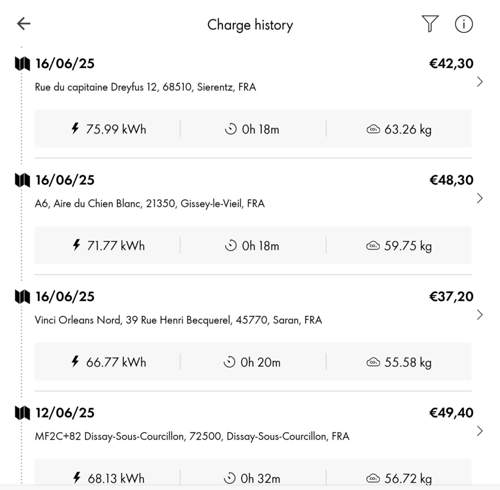Image resolution: width=500 pixels, height=490 pixels.
Task: Tap map icon beside Saran charge date
Action: click(22, 296)
